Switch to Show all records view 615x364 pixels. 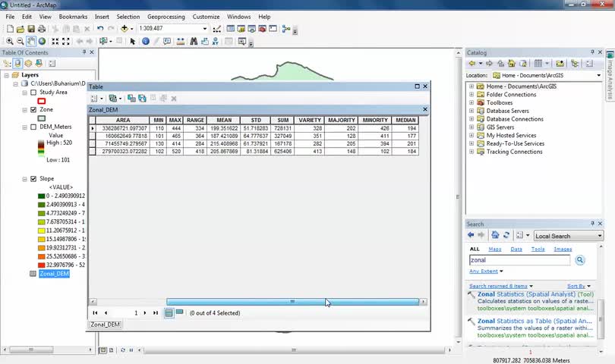pyautogui.click(x=169, y=312)
